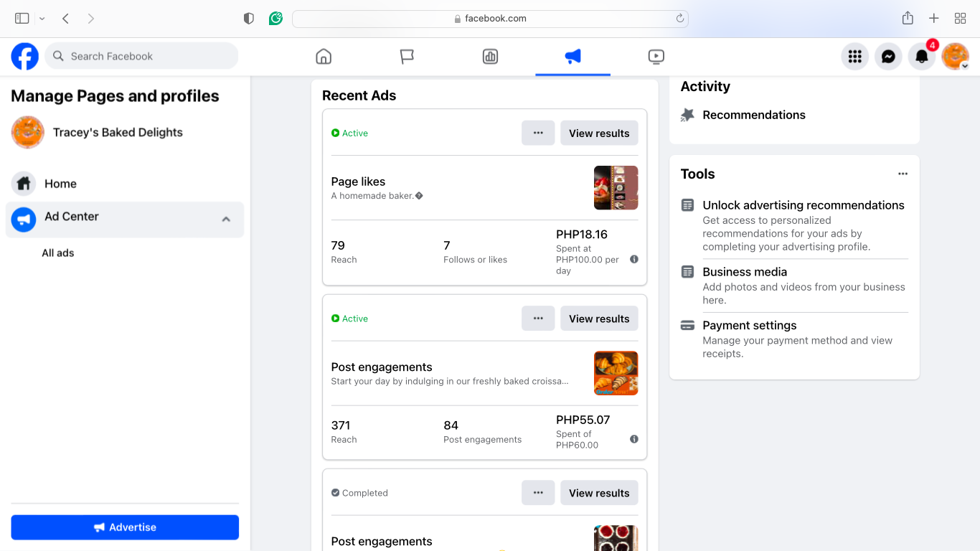The height and width of the screenshot is (551, 980).
Task: Click the Business media icon
Action: pos(687,272)
